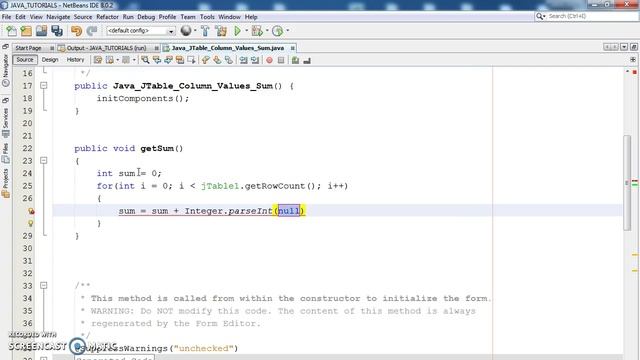This screenshot has height=360, width=640.
Task: Open the dropdown arrow beside the globe icon
Action: tap(195, 31)
